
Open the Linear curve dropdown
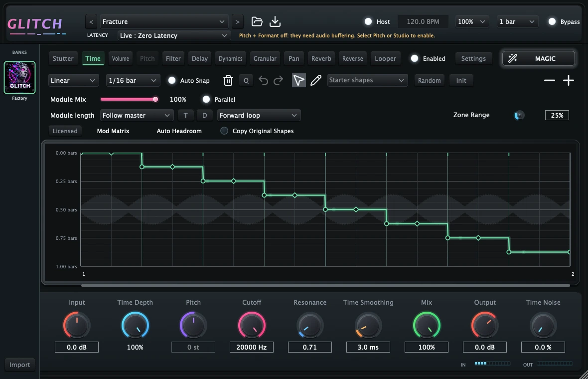pos(74,80)
